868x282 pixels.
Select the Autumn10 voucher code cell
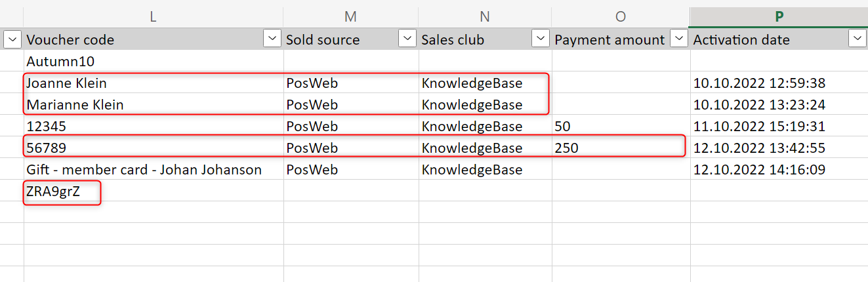(60, 62)
